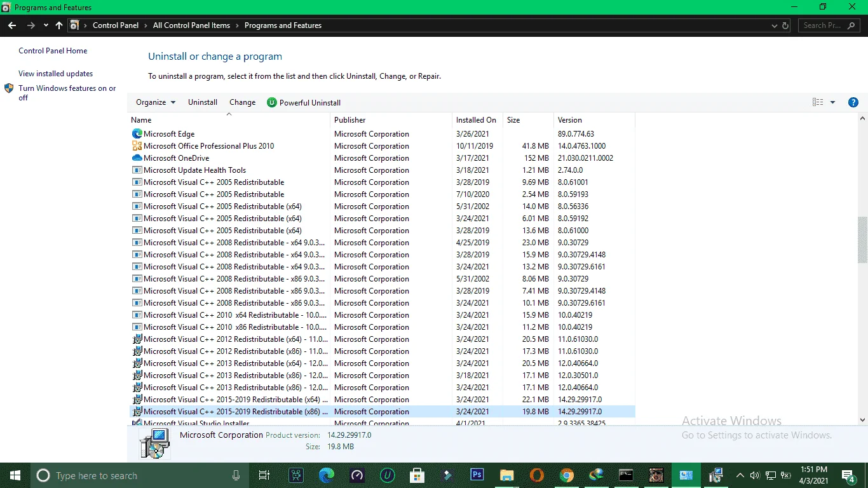
Task: Open Turn Windows features on or off
Action: pyautogui.click(x=67, y=93)
